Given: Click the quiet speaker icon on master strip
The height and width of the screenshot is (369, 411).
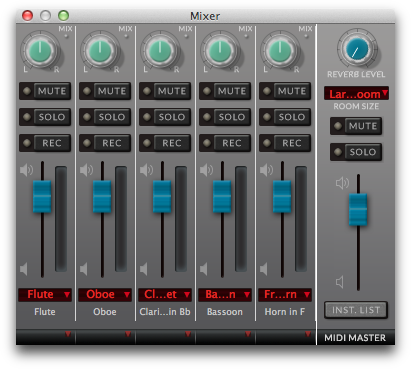Looking at the screenshot, I should pyautogui.click(x=340, y=282).
